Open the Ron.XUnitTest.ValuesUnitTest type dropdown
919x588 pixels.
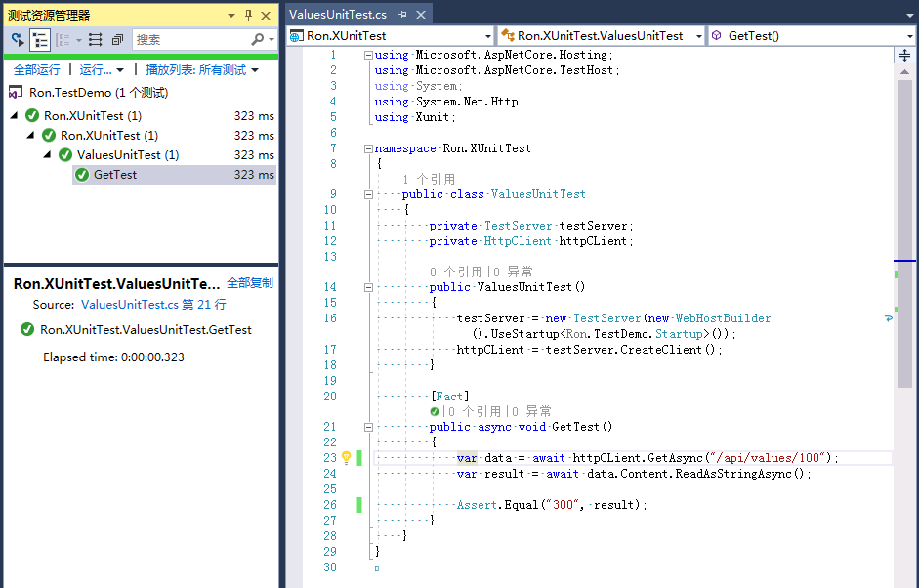[x=601, y=36]
